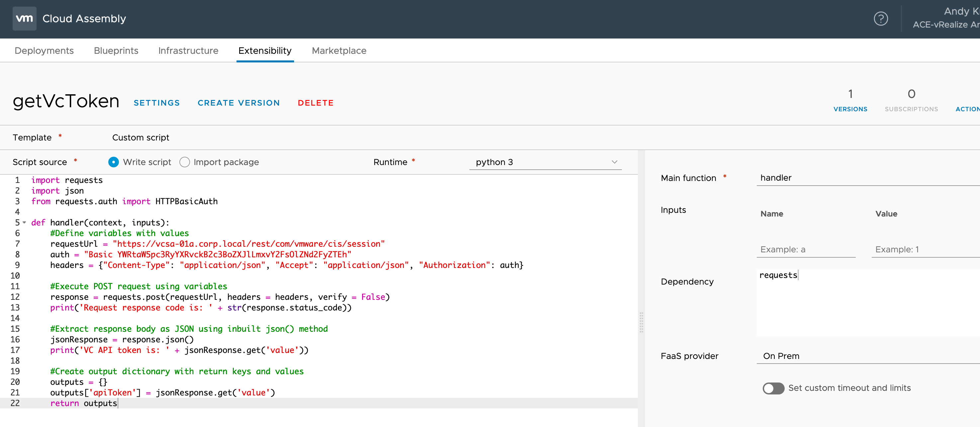Image resolution: width=980 pixels, height=427 pixels.
Task: Click the SETTINGS link
Action: tap(157, 103)
